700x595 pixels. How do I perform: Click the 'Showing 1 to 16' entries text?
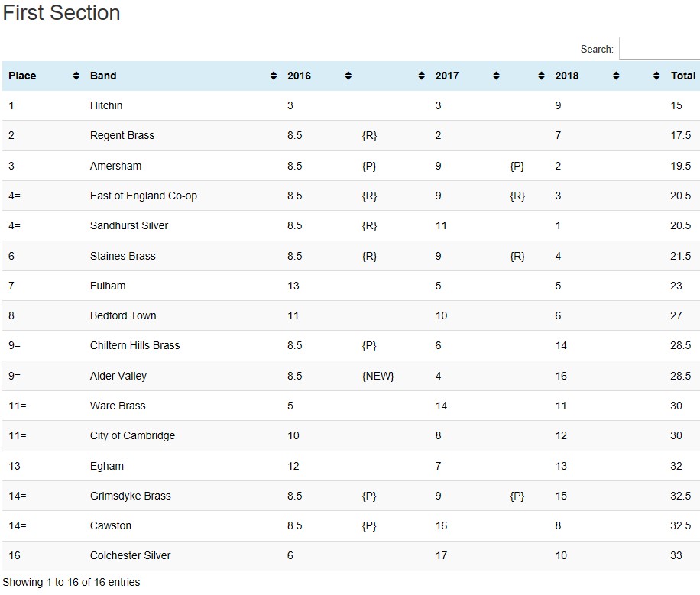tap(71, 582)
